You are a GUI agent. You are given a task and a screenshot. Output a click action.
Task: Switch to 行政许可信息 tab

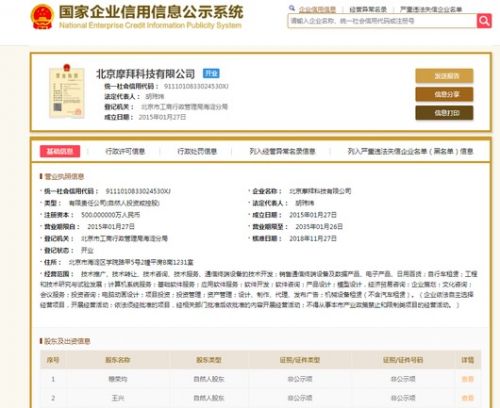pyautogui.click(x=125, y=151)
